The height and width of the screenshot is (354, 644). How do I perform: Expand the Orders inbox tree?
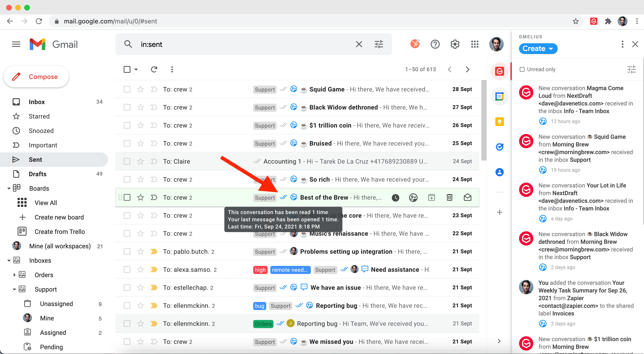pyautogui.click(x=14, y=275)
